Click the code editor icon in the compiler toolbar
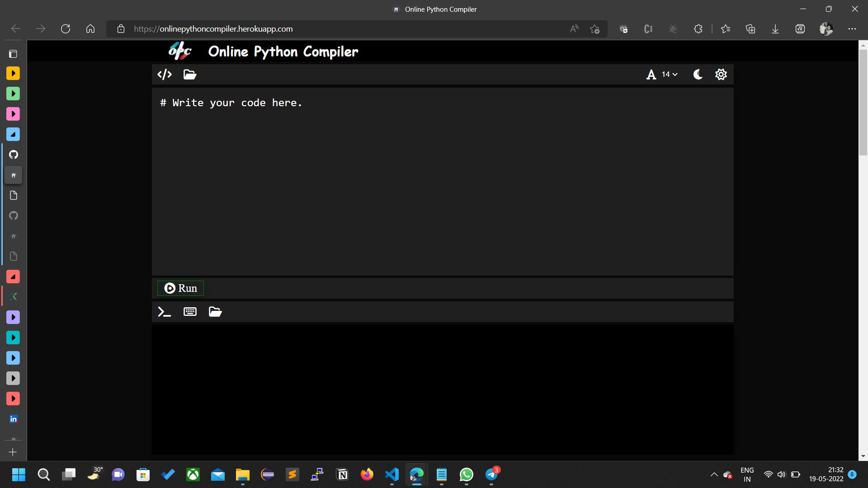Image resolution: width=868 pixels, height=488 pixels. click(x=164, y=74)
